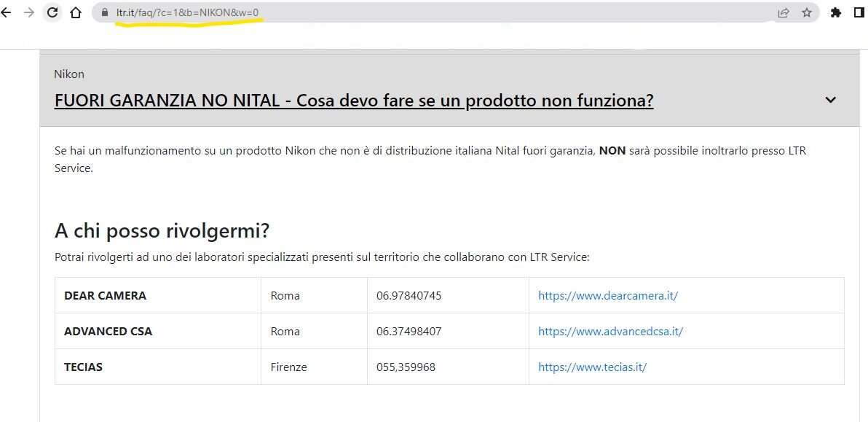Open the extensions puzzle menu
868x422 pixels.
point(836,12)
